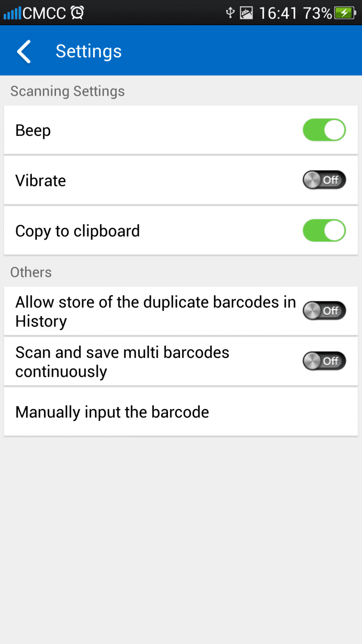Tap the 16:41 clock in status bar
Image resolution: width=362 pixels, height=644 pixels.
coord(278,13)
